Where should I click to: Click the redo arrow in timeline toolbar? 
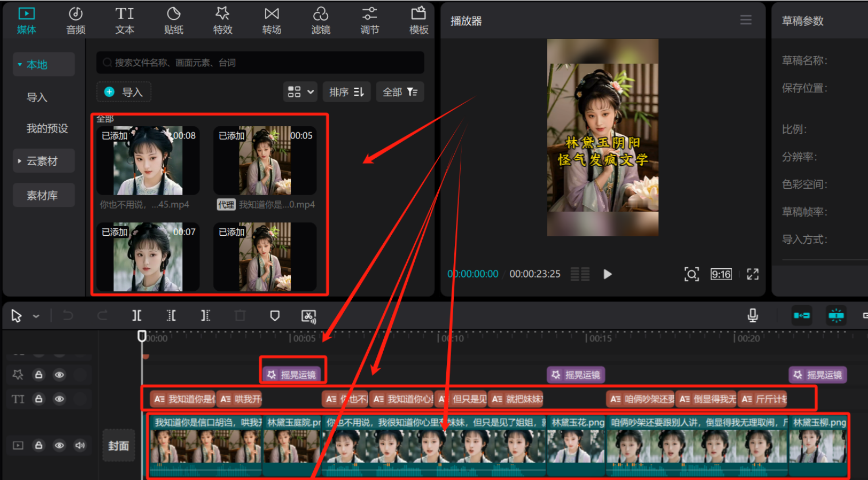point(102,316)
